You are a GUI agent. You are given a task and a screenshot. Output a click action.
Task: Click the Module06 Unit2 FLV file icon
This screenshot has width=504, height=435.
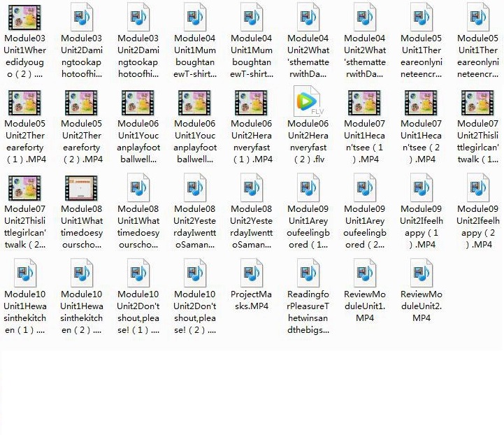pos(308,102)
